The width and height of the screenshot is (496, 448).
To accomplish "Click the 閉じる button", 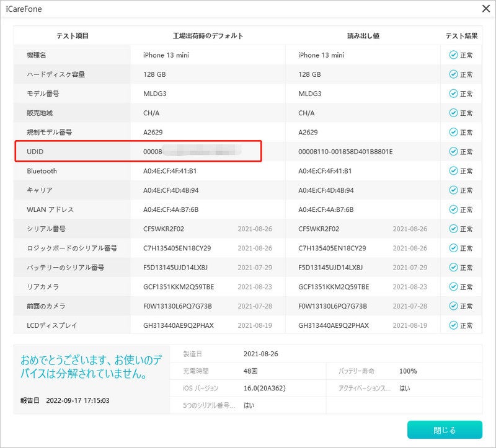I will (445, 429).
